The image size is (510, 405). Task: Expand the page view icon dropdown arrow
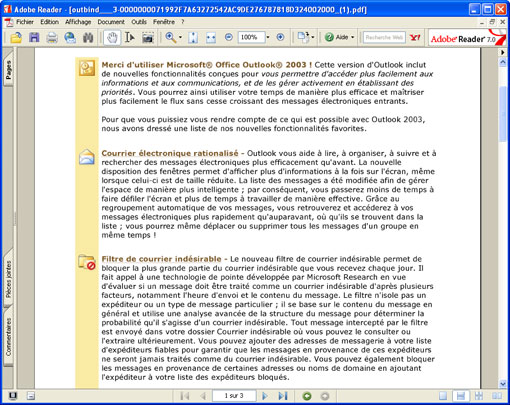[313, 37]
